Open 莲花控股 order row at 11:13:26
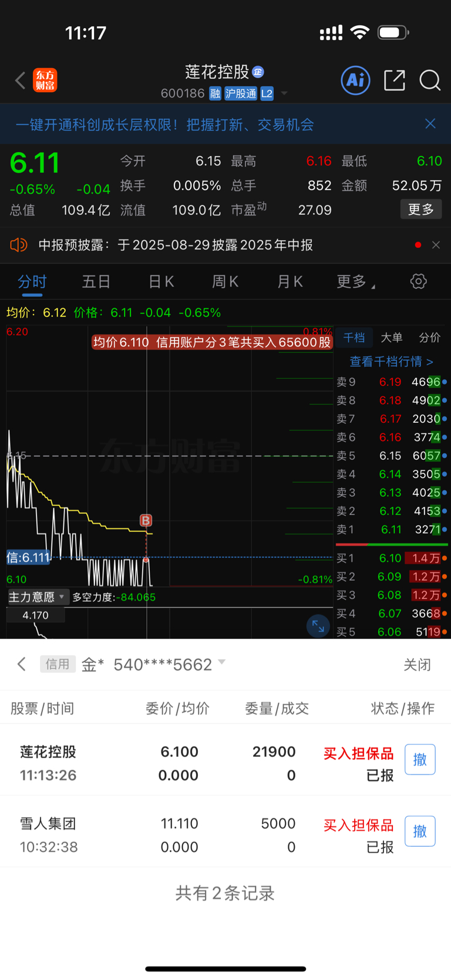Viewport: 451px width, 980px height. [225, 760]
